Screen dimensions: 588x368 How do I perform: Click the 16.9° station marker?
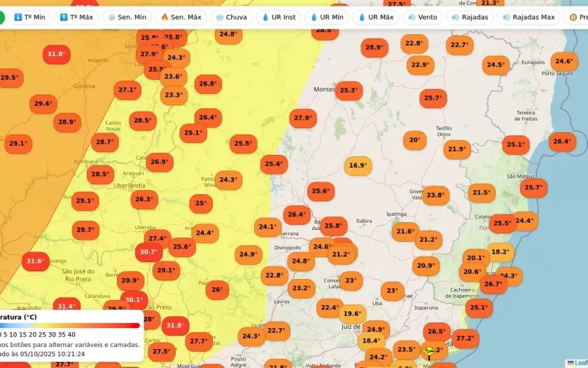click(x=358, y=166)
